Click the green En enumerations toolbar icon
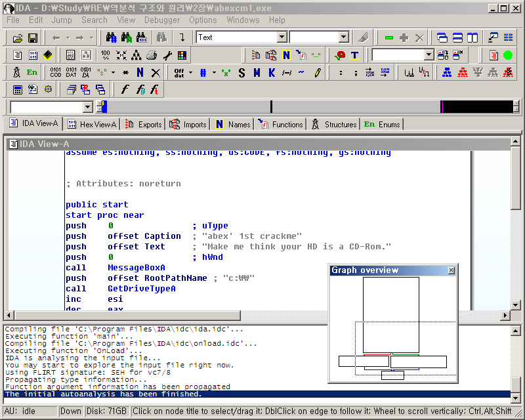This screenshot has width=525, height=420. pyautogui.click(x=31, y=72)
